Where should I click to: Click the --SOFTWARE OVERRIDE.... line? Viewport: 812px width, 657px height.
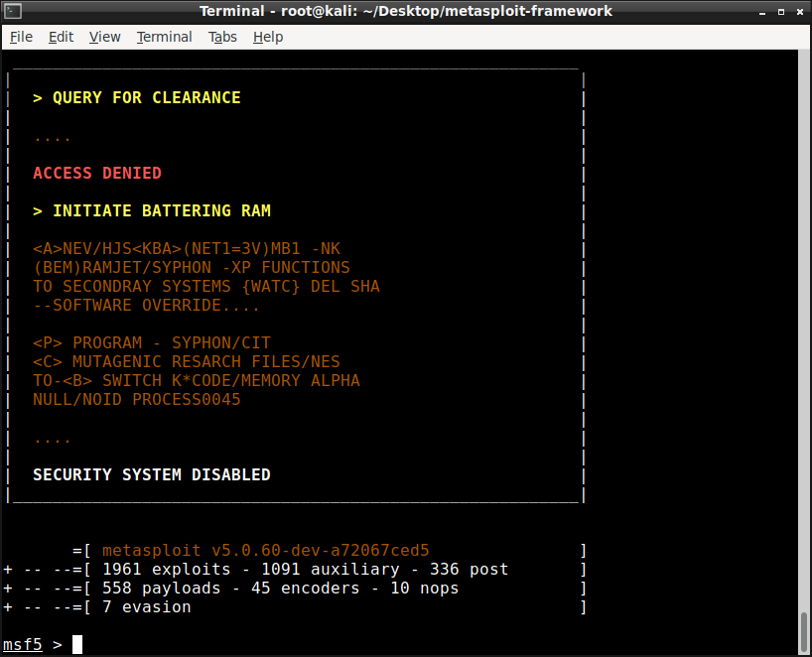click(146, 306)
